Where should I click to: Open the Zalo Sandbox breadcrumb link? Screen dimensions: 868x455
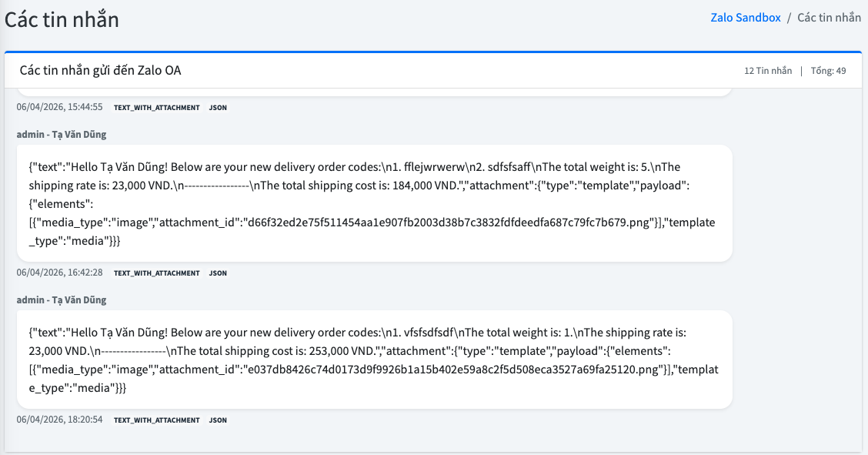point(745,17)
